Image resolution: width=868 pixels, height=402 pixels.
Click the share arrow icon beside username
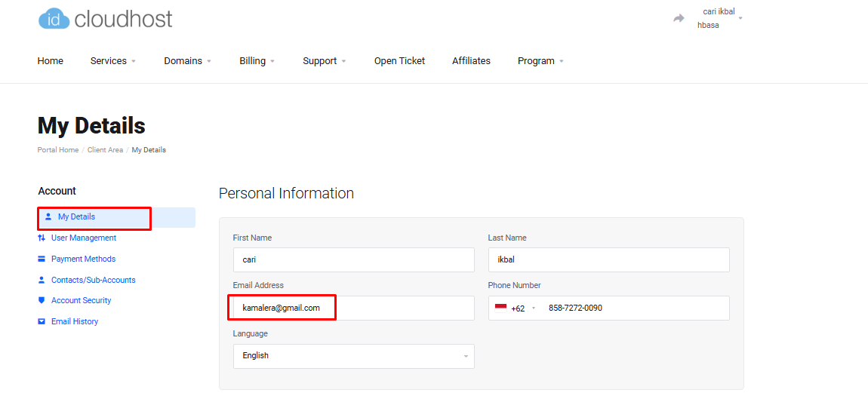679,18
